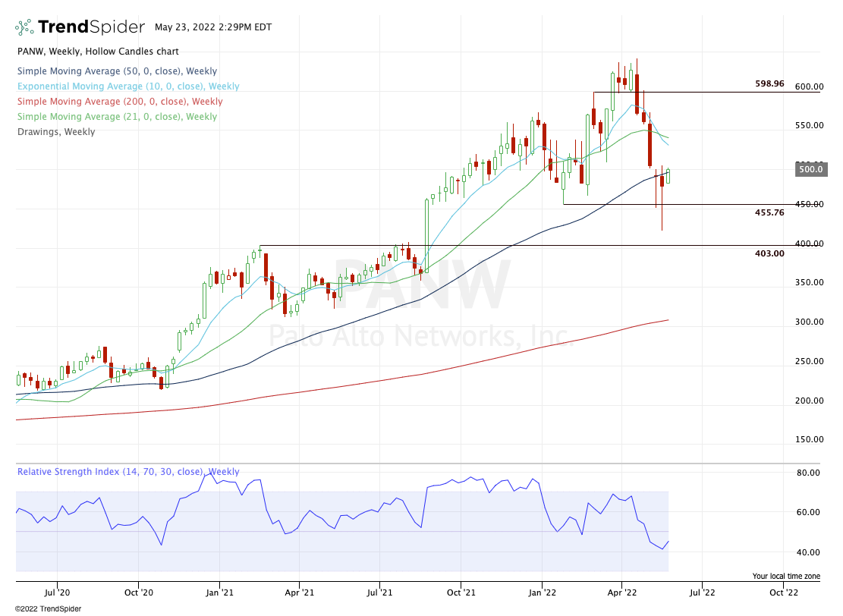Click the RSI 80.00 axis label
843x616 pixels.
click(x=808, y=473)
